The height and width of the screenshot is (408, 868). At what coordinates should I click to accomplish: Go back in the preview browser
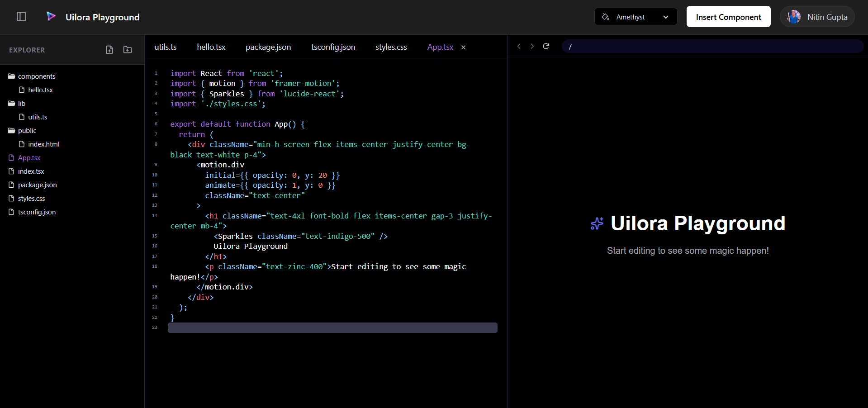point(519,46)
